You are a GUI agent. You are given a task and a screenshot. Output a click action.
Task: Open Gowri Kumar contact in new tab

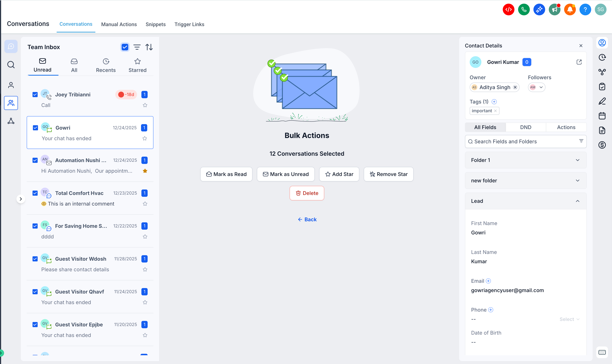point(579,62)
